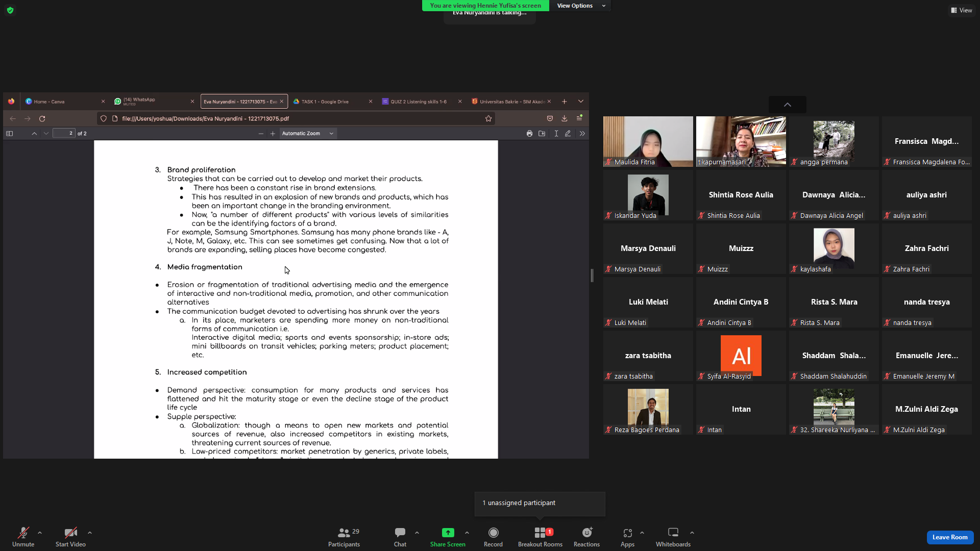
Task: Expand Whiteboards options arrow
Action: coord(692,533)
